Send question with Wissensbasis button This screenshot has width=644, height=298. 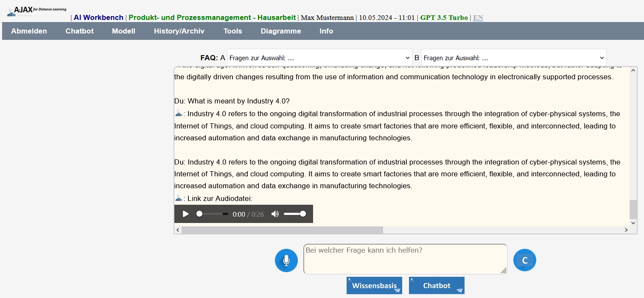click(x=374, y=286)
